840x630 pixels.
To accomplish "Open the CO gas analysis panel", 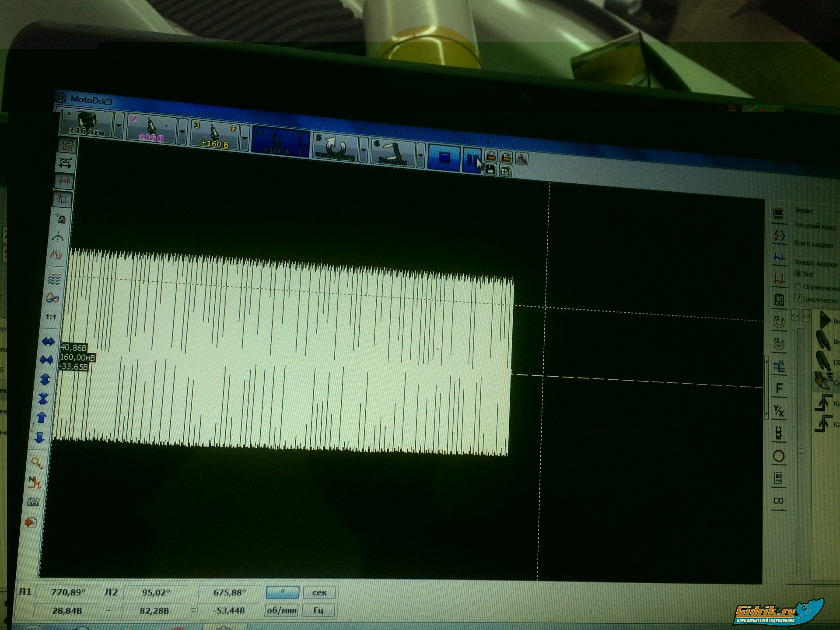I will coord(778,501).
